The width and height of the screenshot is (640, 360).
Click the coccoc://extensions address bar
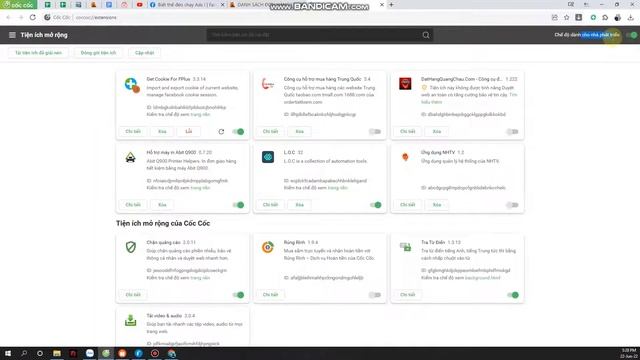point(294,18)
